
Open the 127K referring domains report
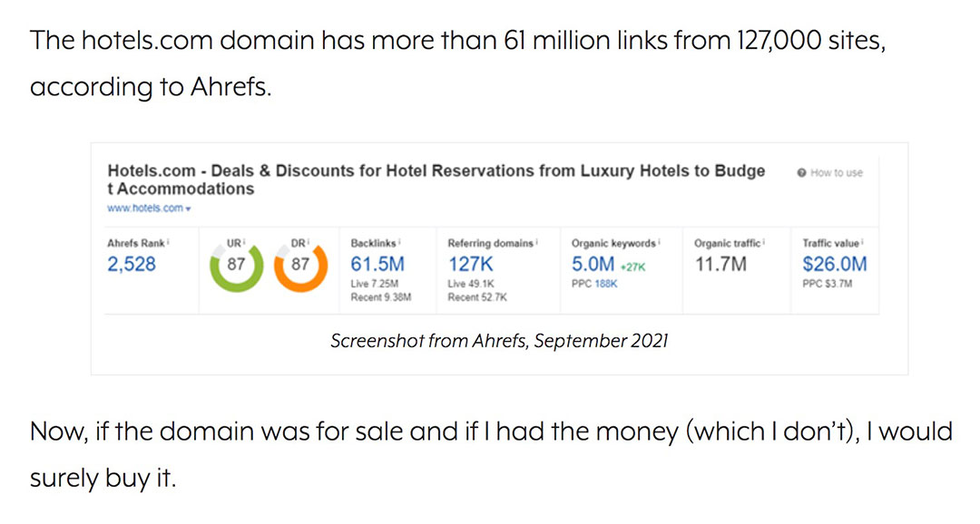click(469, 265)
